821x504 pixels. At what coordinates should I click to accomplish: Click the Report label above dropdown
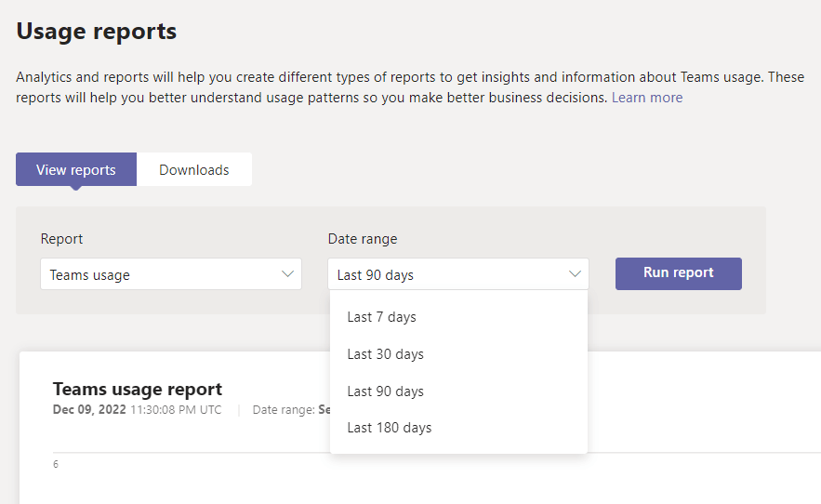[61, 239]
